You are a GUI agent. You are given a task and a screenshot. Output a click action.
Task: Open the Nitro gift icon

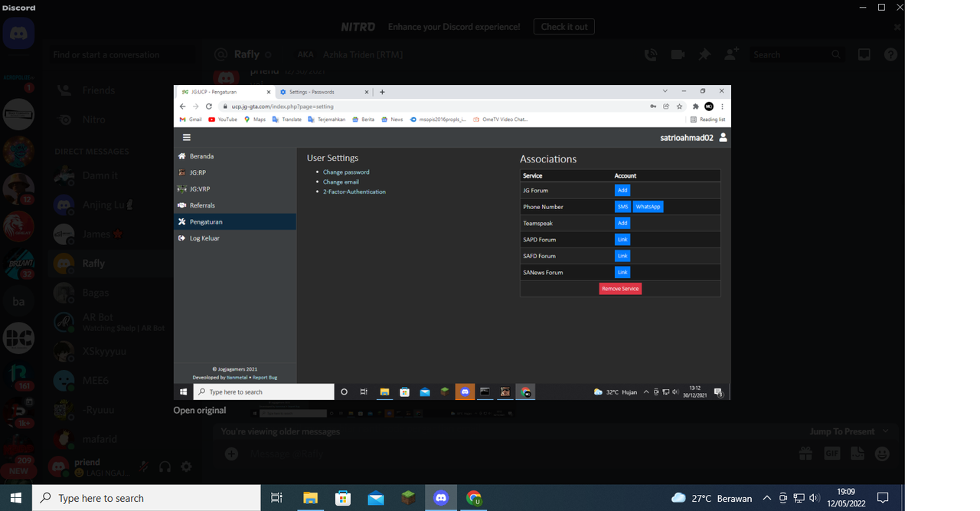point(805,454)
